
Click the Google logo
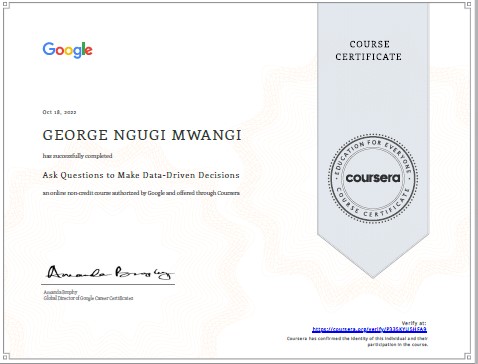point(67,50)
